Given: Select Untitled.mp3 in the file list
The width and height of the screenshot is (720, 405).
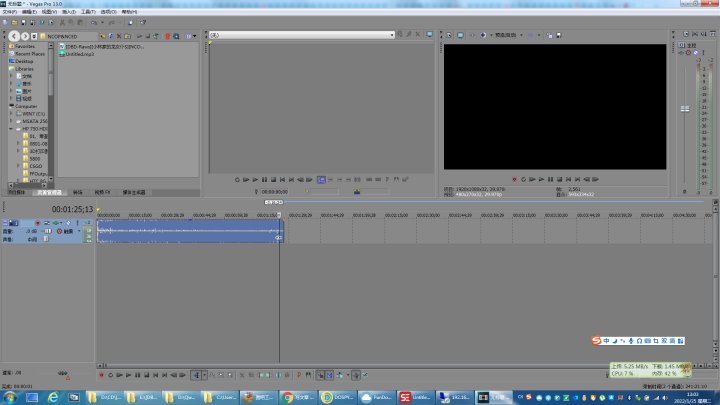Looking at the screenshot, I should tap(80, 54).
